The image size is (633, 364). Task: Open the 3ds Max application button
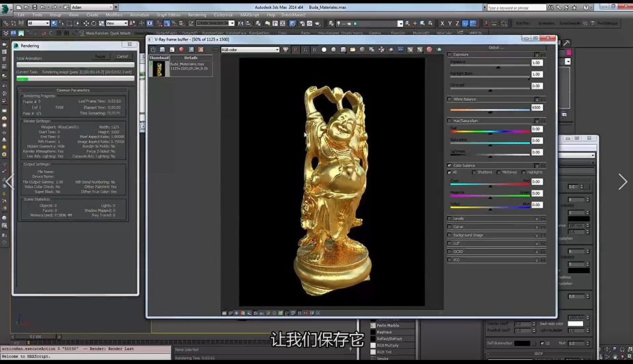point(5,8)
